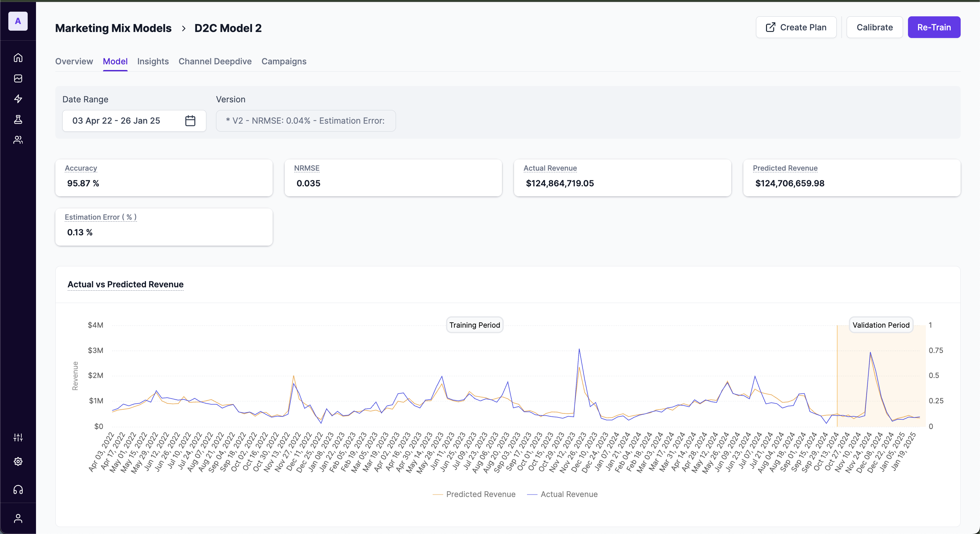The width and height of the screenshot is (980, 534).
Task: Open settings gear in sidebar
Action: pos(18,461)
